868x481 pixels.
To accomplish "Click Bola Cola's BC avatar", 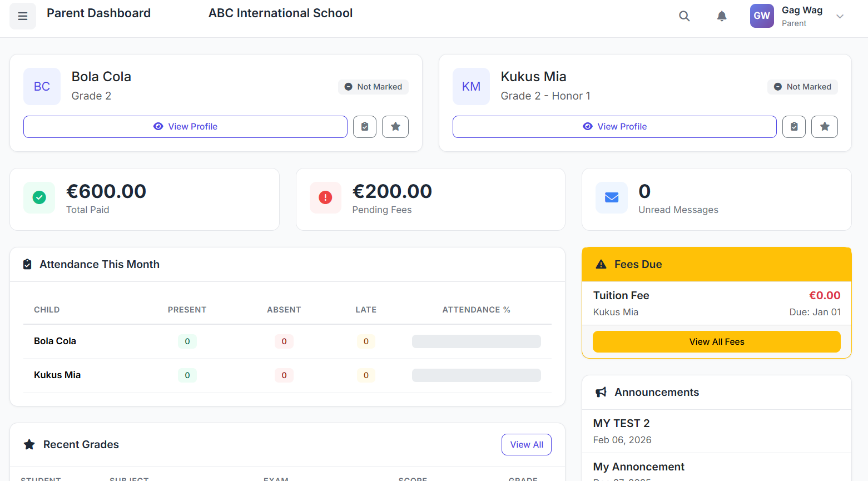I will coord(42,86).
